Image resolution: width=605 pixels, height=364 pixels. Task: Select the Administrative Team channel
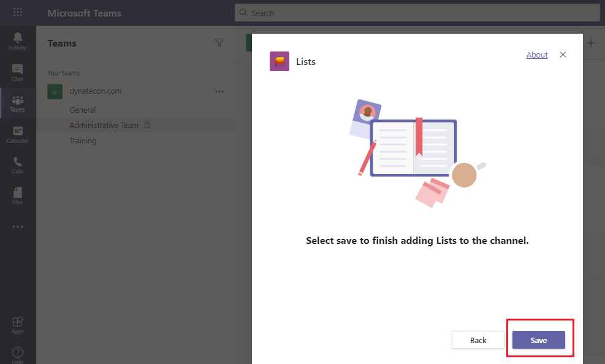pos(104,125)
